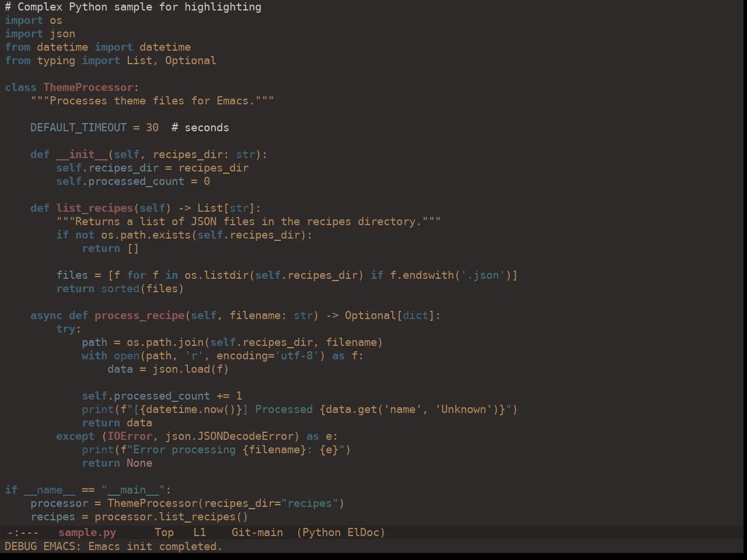The image size is (747, 560).
Task: Place cursor on the 'import json' line
Action: (40, 34)
